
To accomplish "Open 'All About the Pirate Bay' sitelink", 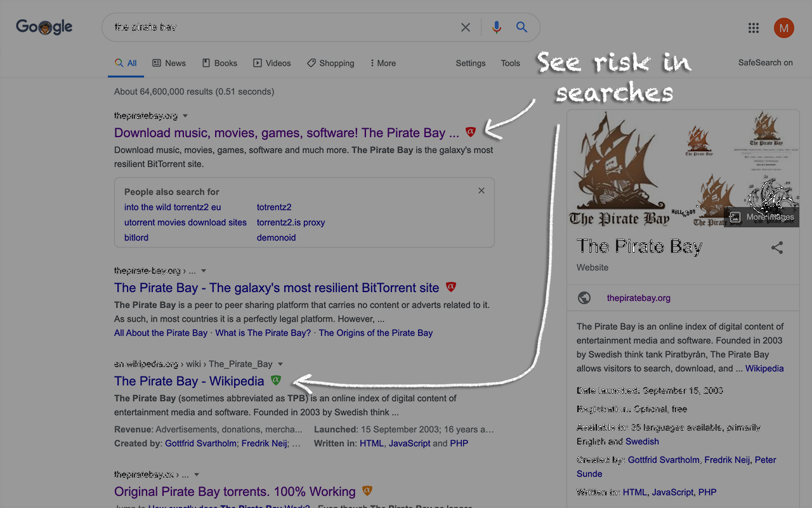I will (x=160, y=333).
